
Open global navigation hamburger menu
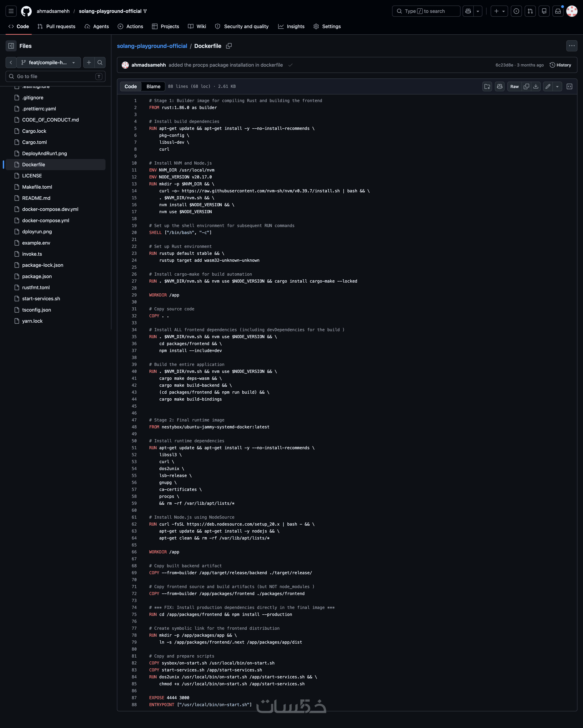[x=11, y=11]
